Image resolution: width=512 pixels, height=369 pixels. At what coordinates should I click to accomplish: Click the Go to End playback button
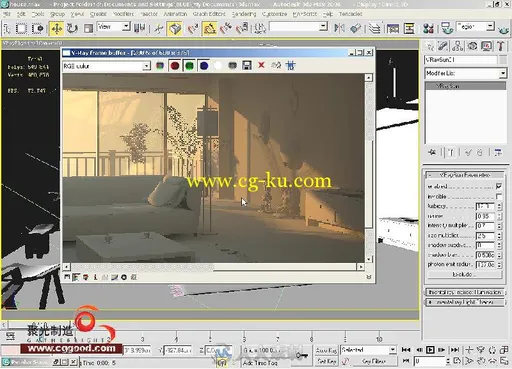pos(455,350)
